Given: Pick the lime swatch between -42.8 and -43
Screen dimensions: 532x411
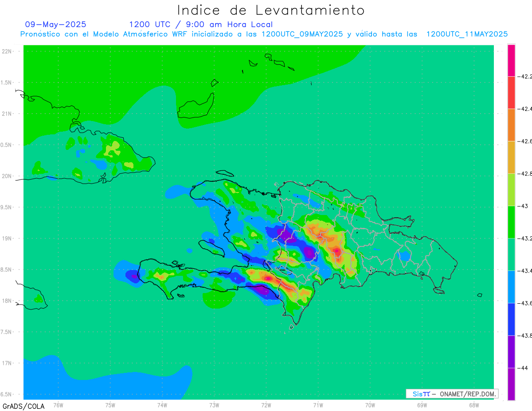Looking at the screenshot, I should 511,189.
